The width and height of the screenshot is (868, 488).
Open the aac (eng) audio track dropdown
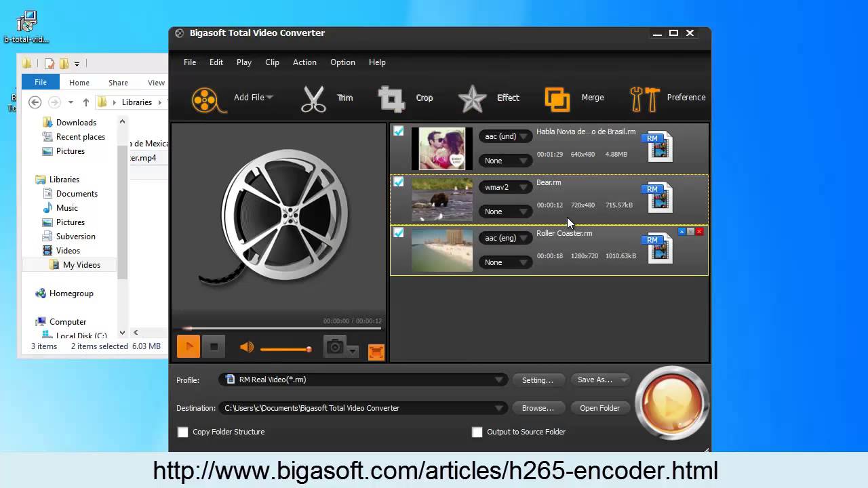pos(506,238)
